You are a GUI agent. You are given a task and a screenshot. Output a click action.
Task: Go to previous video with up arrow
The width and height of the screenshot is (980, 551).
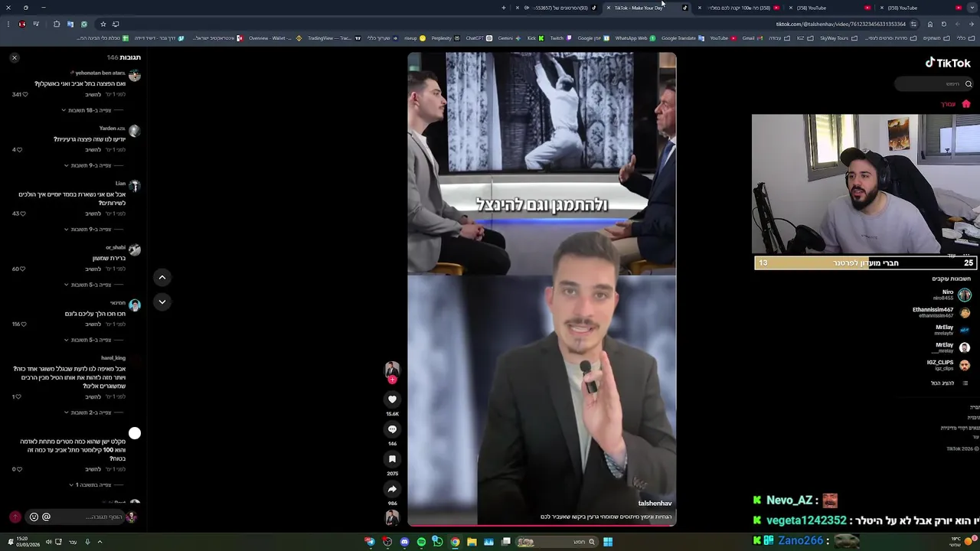[162, 277]
